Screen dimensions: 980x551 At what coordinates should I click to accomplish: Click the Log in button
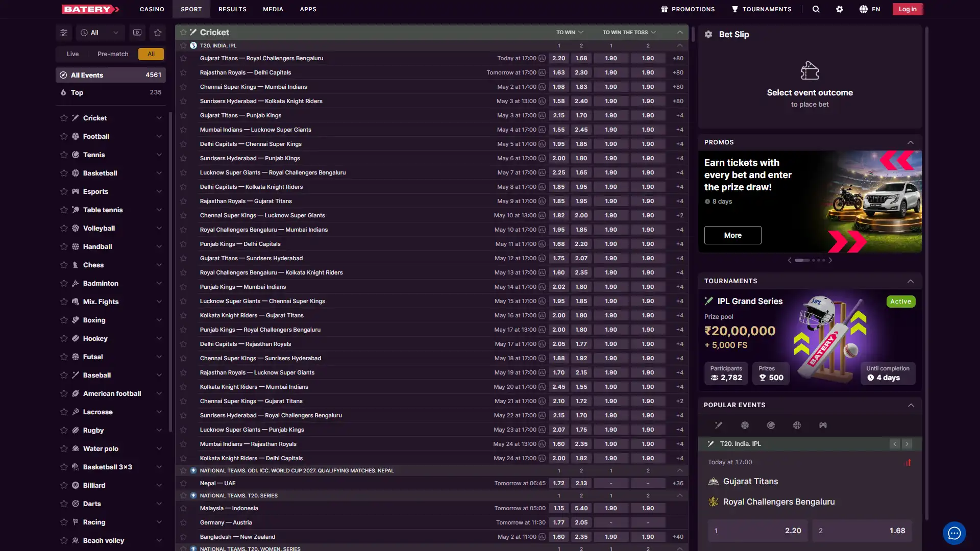tap(908, 9)
